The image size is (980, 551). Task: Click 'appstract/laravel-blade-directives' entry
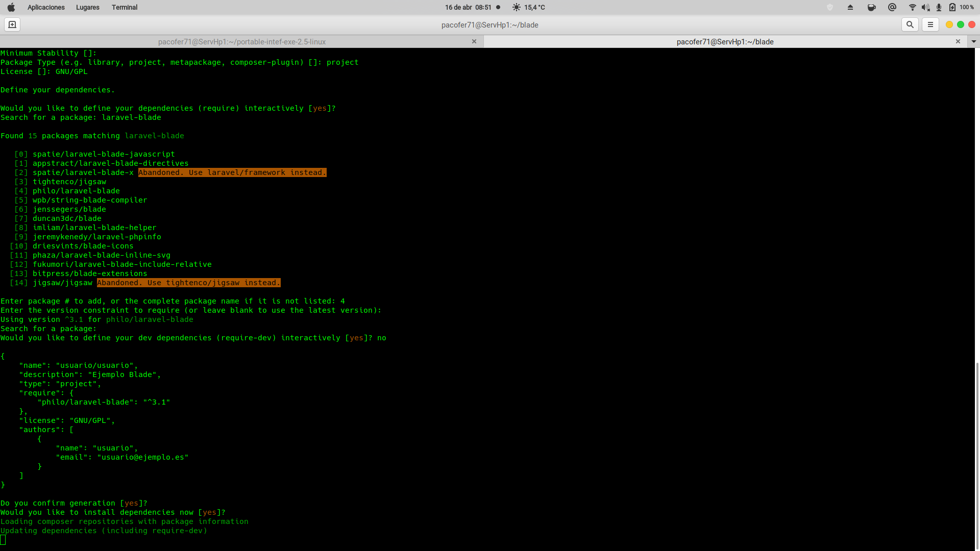pos(111,163)
